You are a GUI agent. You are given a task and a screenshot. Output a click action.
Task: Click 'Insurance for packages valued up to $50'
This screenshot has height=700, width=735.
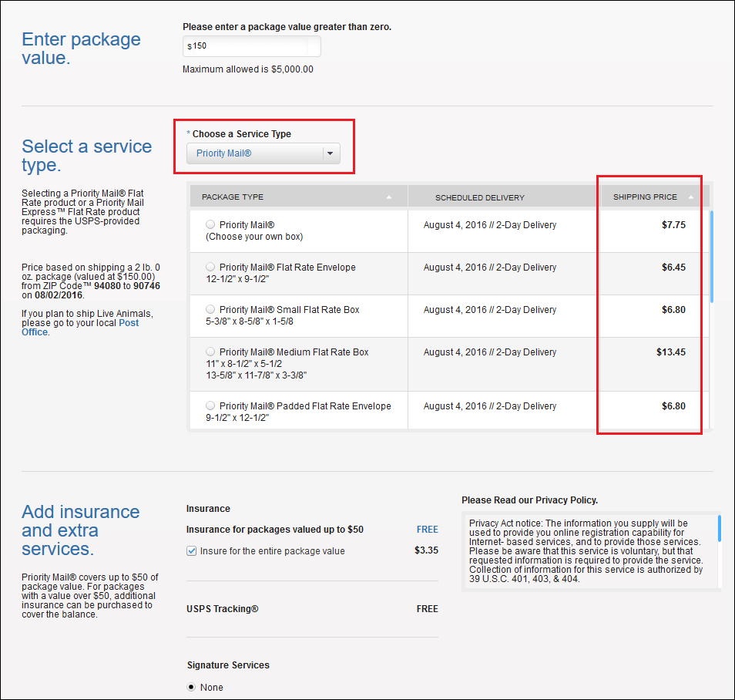[x=275, y=530]
